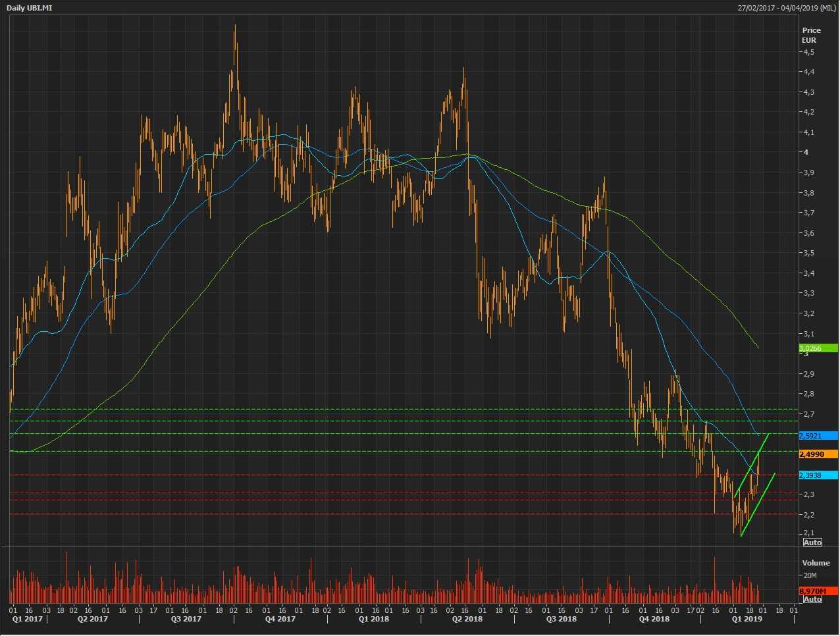This screenshot has width=840, height=636.
Task: Click Q1 2019 on the time axis
Action: (x=747, y=619)
